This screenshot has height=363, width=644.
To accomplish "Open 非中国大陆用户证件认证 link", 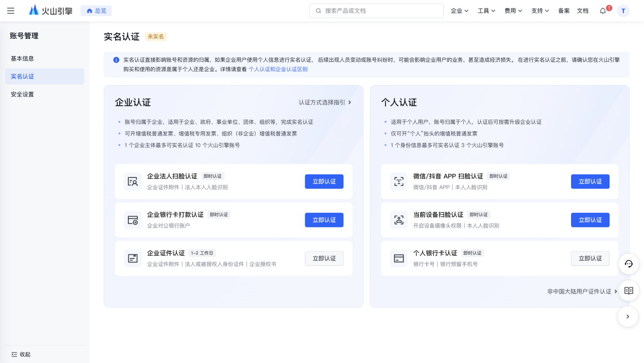I will click(583, 292).
